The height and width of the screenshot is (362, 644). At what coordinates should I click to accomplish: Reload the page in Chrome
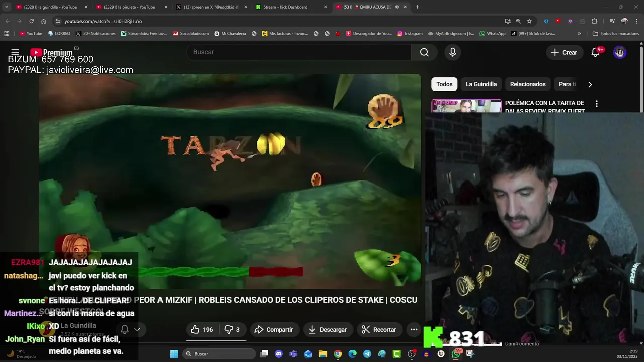pos(31,21)
